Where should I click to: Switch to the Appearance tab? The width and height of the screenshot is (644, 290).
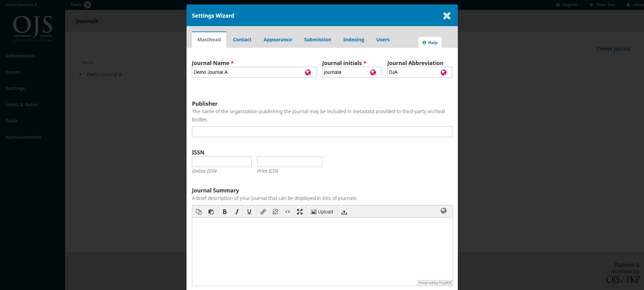coord(277,40)
